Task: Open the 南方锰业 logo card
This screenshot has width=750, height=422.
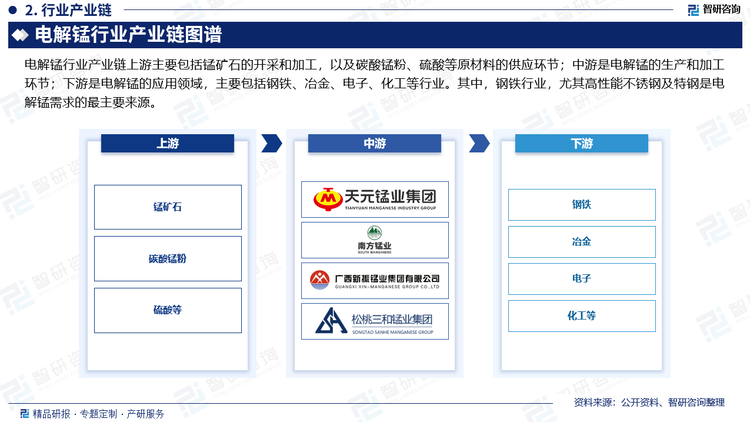Action: tap(375, 240)
